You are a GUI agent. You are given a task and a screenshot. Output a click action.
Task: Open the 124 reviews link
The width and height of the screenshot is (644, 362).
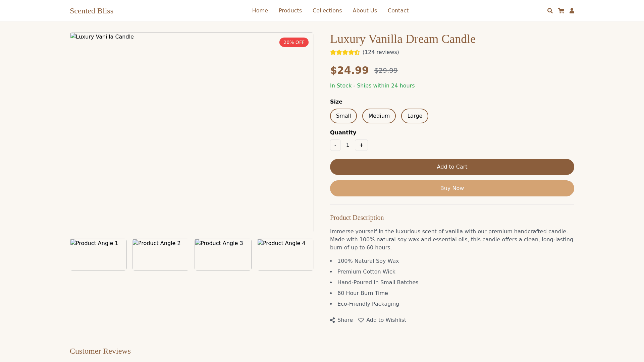[x=381, y=52]
